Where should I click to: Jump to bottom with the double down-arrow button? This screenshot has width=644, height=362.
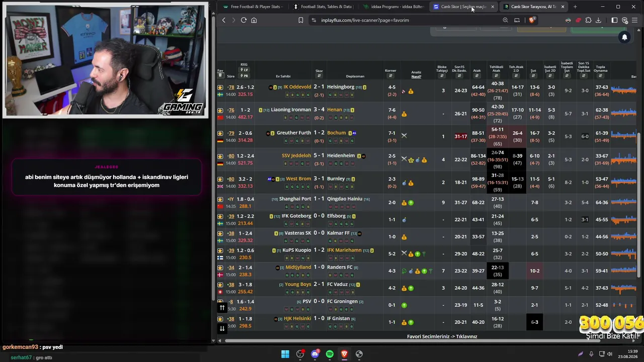click(x=222, y=328)
